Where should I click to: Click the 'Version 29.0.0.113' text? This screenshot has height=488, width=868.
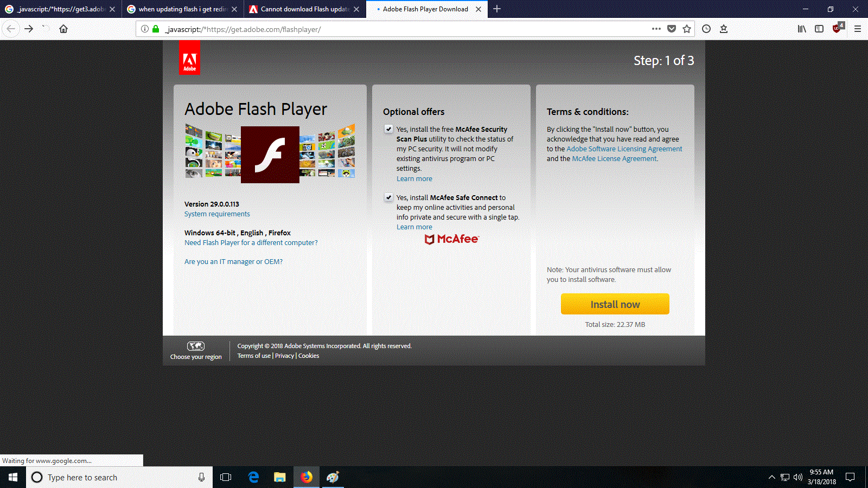tap(212, 204)
